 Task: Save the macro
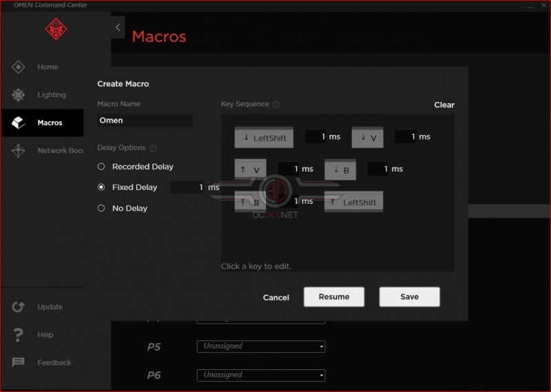[x=409, y=297]
